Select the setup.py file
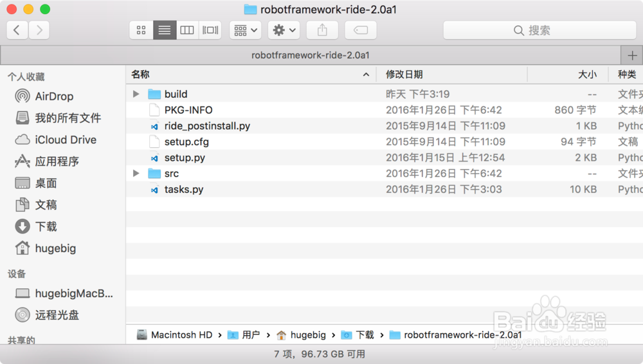The height and width of the screenshot is (364, 643). [385, 158]
